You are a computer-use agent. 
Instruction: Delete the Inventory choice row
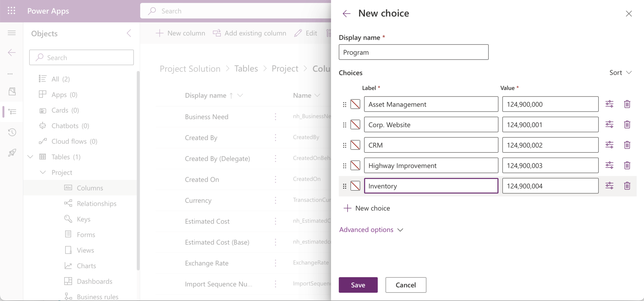(x=627, y=186)
